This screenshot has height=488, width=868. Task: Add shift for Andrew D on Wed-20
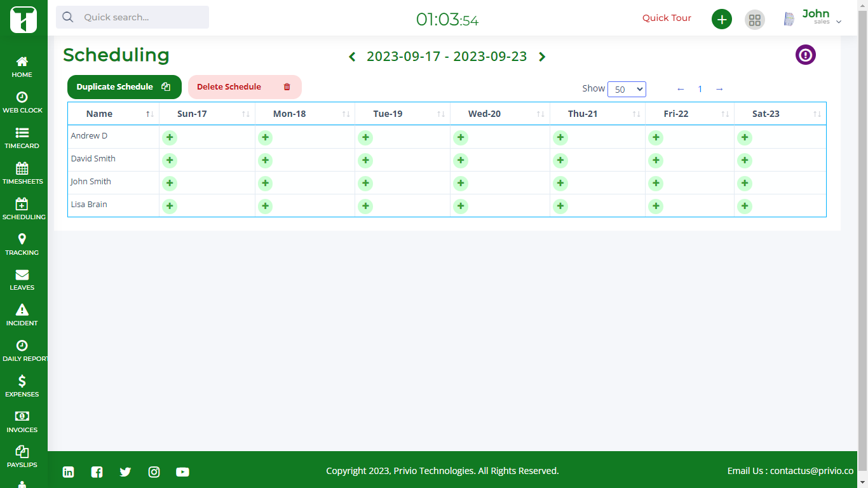pos(461,138)
